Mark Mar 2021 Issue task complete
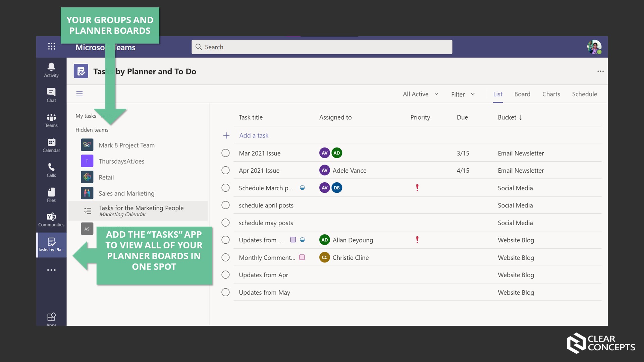The width and height of the screenshot is (644, 362). (x=225, y=153)
